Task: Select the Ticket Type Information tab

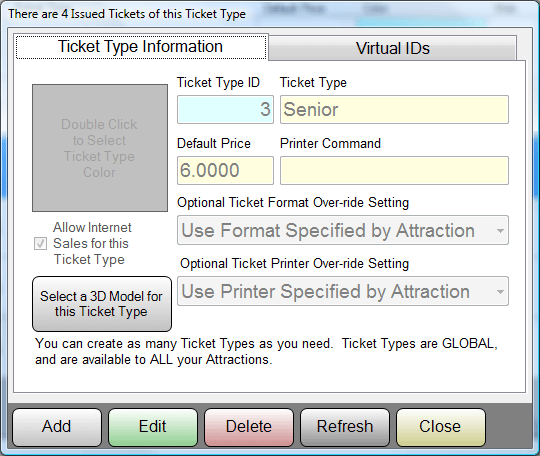Action: tap(141, 46)
